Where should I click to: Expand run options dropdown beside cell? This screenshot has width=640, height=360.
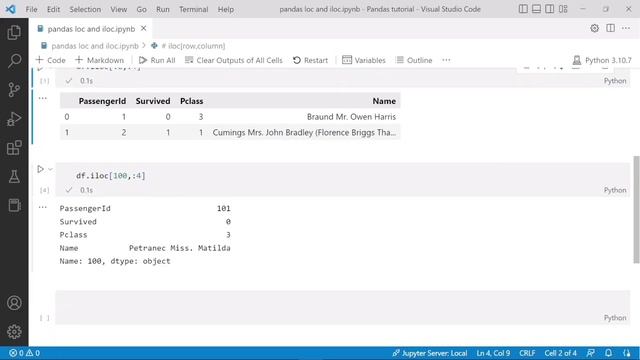point(51,169)
